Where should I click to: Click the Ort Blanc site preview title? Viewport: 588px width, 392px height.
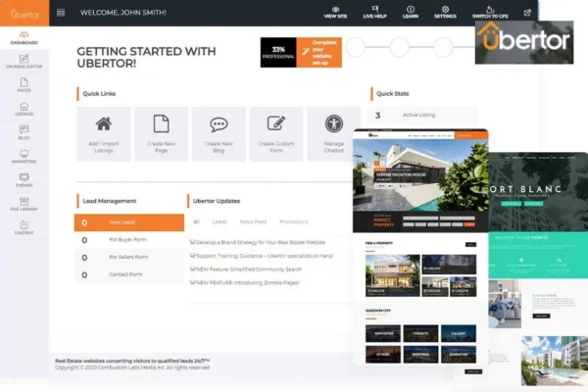(526, 189)
